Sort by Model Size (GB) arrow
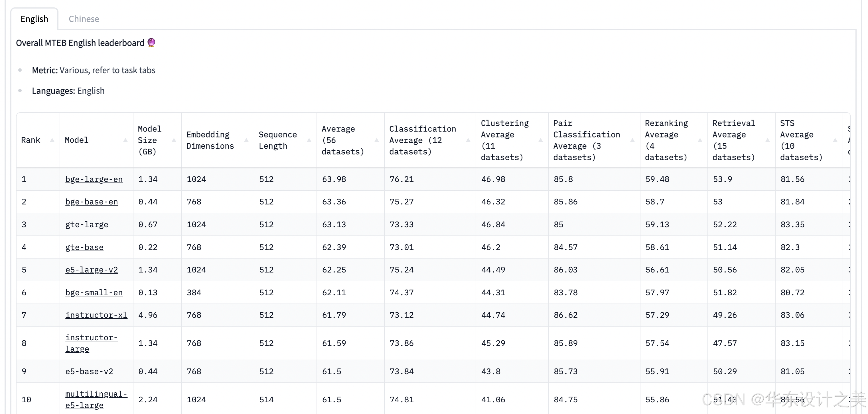The width and height of the screenshot is (868, 414). tap(174, 140)
